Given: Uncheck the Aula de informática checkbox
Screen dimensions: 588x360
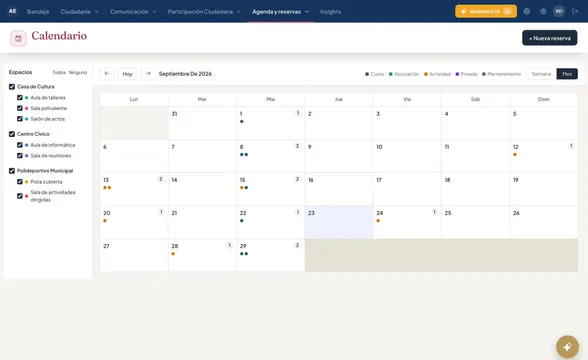Looking at the screenshot, I should [20, 145].
